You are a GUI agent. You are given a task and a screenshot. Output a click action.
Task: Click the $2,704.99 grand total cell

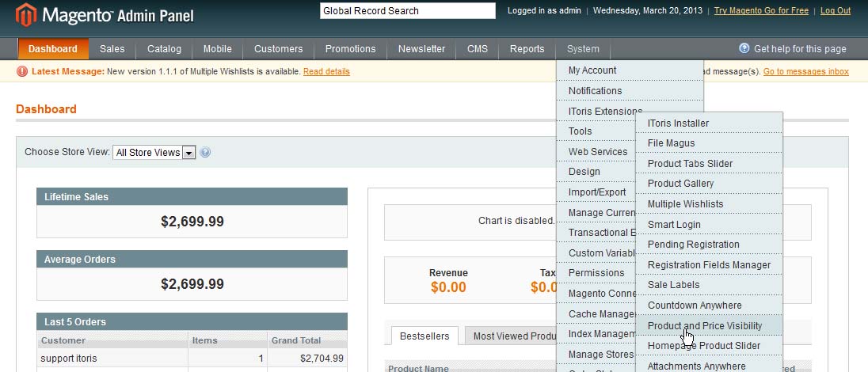tap(306, 359)
